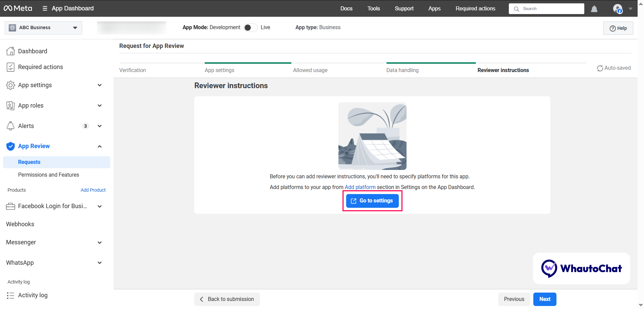Screen dimensions: 644x309
Task: Collapse the App Review section
Action: tap(100, 146)
